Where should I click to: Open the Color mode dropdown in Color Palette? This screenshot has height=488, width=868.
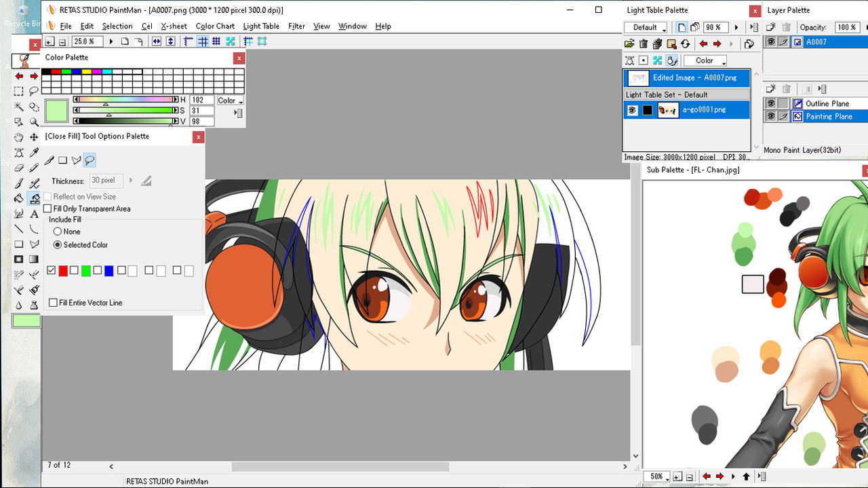pyautogui.click(x=230, y=100)
